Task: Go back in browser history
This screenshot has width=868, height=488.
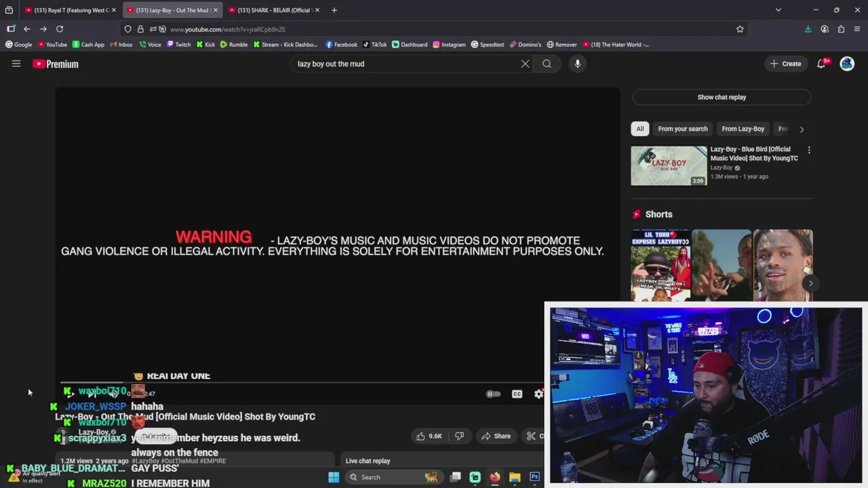Action: (x=27, y=29)
